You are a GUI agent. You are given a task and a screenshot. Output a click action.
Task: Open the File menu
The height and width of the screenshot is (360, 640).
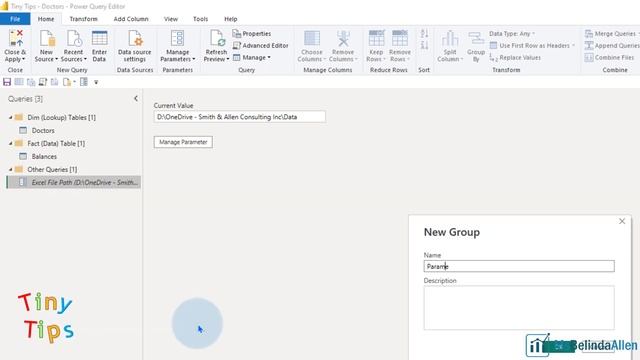(15, 19)
